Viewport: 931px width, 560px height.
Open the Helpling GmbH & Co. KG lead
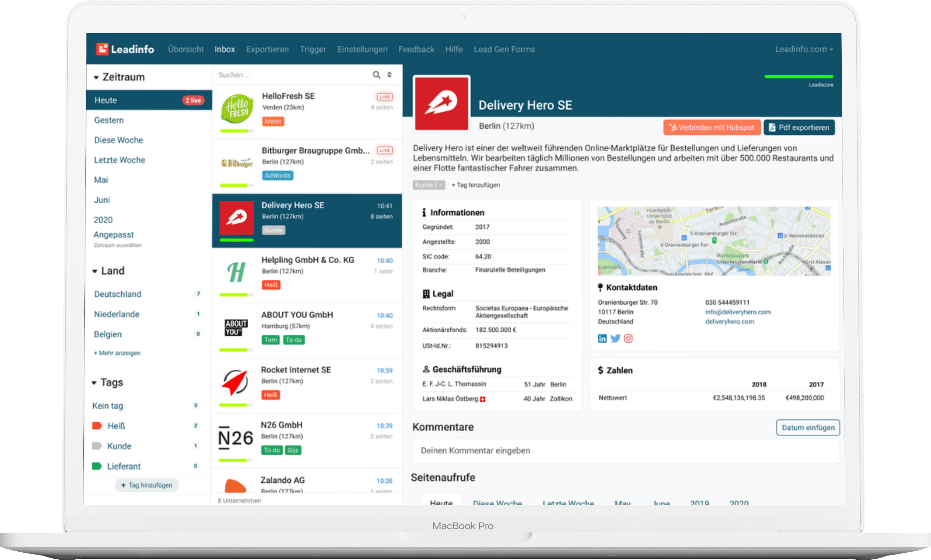pos(307,275)
